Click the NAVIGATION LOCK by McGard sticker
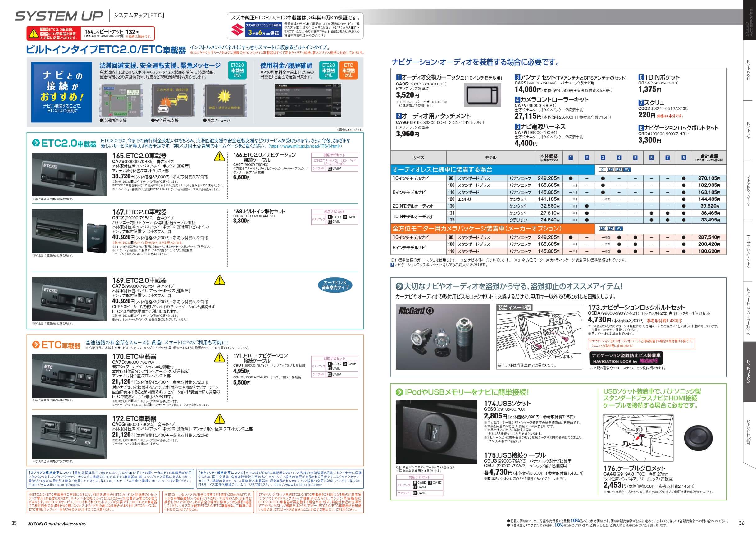This screenshot has height=534, width=756. (x=626, y=358)
